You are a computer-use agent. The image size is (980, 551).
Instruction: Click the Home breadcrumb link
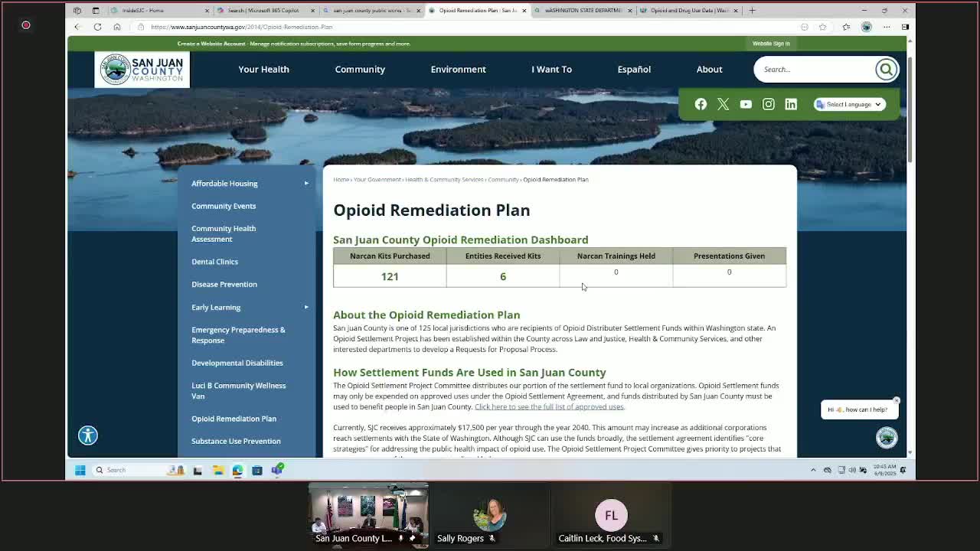[x=341, y=180]
